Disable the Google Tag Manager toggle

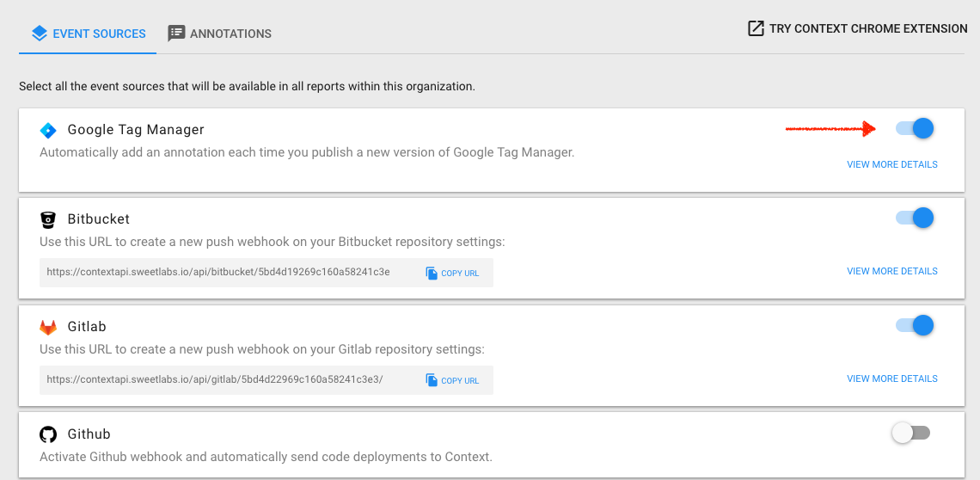click(x=915, y=129)
